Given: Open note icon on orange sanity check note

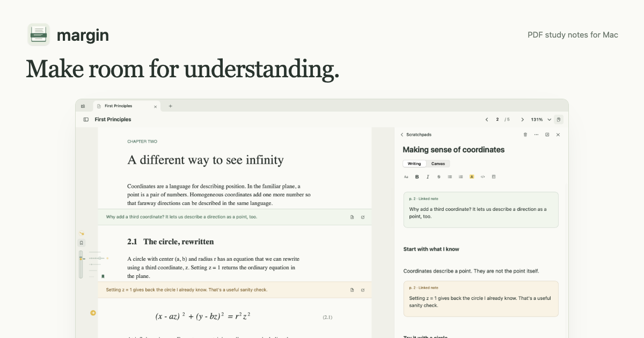Looking at the screenshot, I should click(352, 290).
